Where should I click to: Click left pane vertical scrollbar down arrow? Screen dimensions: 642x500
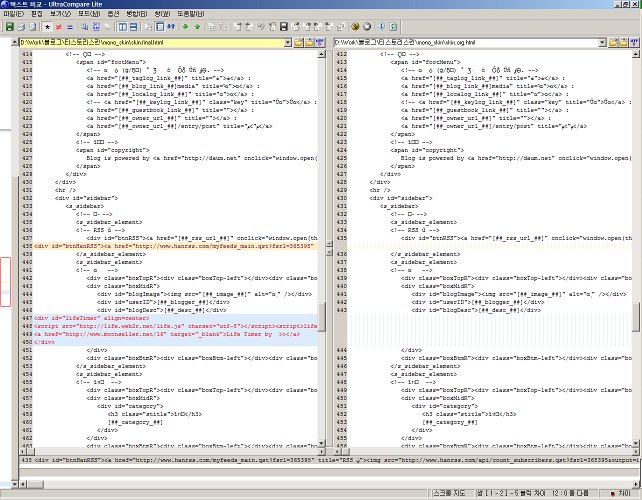pyautogui.click(x=321, y=443)
